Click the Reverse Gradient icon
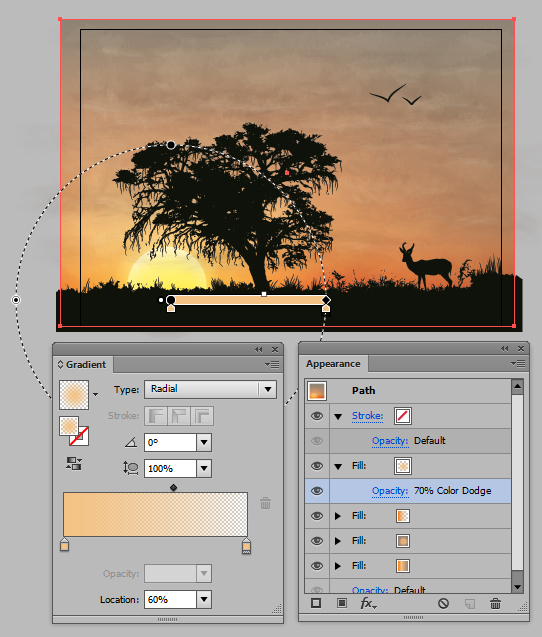Screen dimensions: 542x637 [x=74, y=464]
